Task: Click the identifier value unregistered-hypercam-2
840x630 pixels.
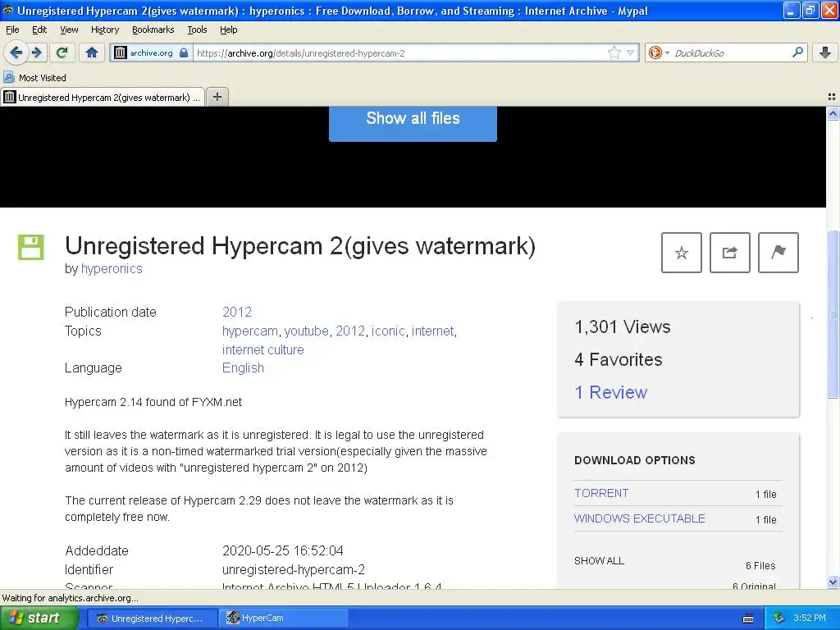Action: [294, 569]
